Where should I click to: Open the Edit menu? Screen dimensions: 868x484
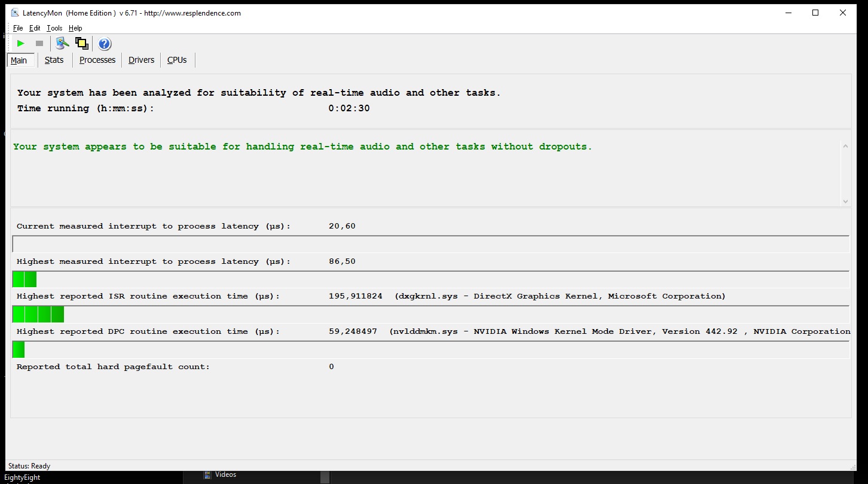(x=35, y=28)
